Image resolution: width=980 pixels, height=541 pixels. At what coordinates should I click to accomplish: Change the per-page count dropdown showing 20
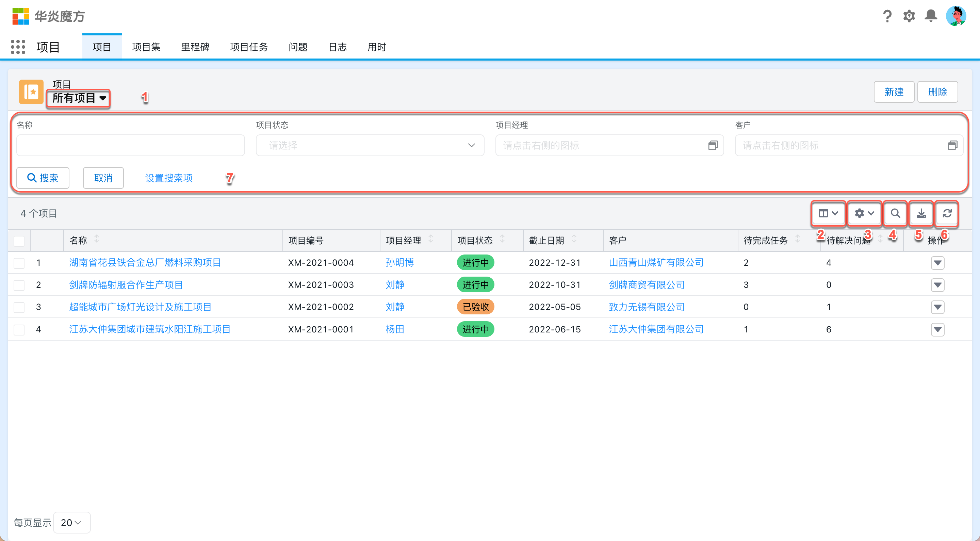[71, 522]
